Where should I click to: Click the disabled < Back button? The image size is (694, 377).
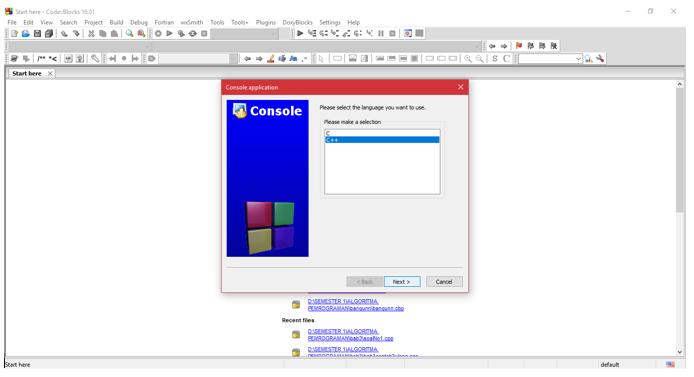pos(364,281)
